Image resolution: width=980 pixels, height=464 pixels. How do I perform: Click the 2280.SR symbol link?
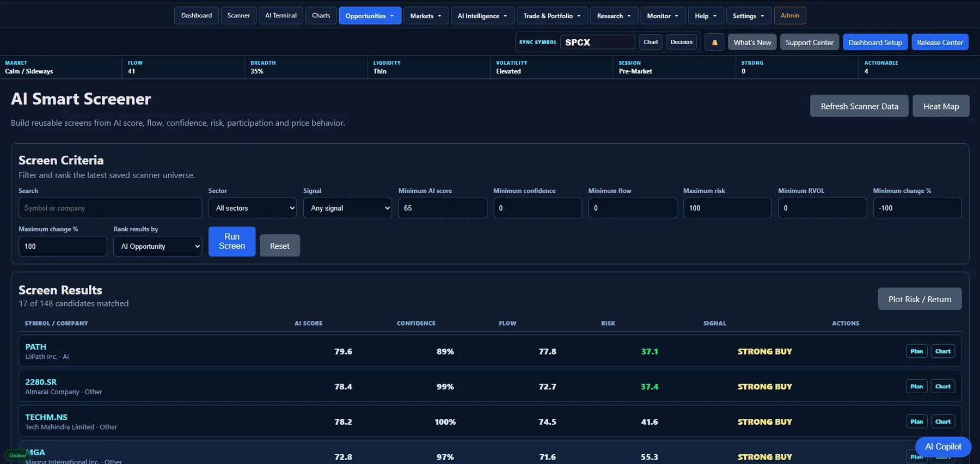pos(41,382)
